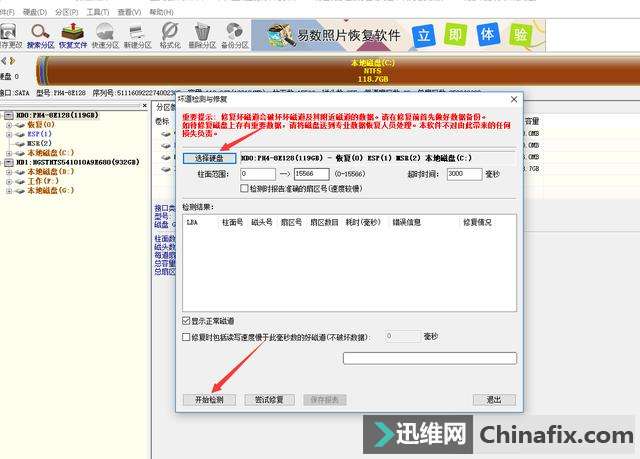Select 本地磁盘(C:) label in the tree
Image resolution: width=640 pixels, height=459 pixels.
click(x=51, y=153)
